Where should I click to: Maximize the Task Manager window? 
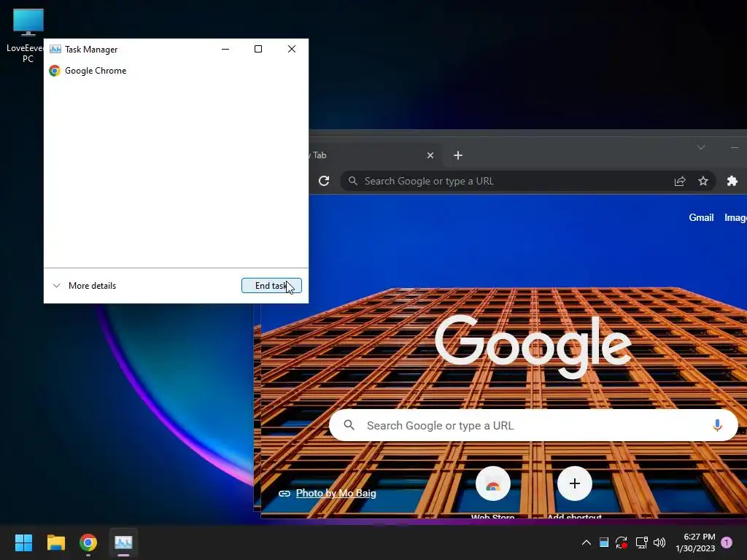click(258, 49)
